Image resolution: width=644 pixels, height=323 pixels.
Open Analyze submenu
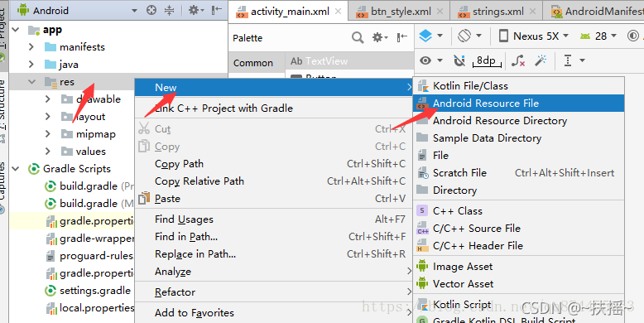(x=273, y=271)
